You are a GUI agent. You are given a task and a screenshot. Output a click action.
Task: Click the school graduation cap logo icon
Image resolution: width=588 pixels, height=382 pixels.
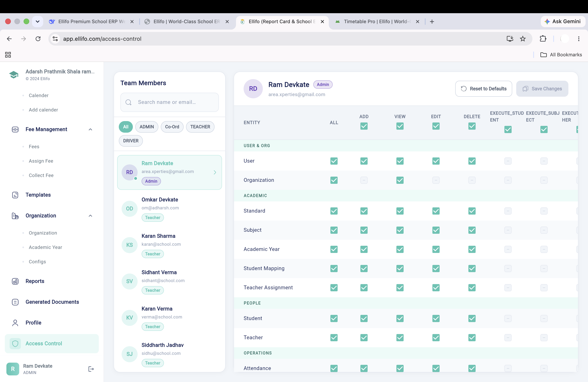pos(14,75)
